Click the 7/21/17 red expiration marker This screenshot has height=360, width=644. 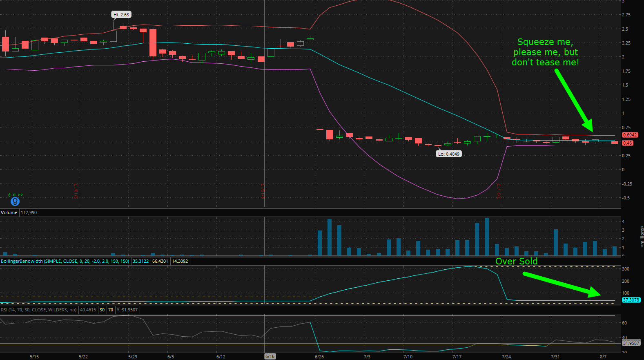[499, 191]
